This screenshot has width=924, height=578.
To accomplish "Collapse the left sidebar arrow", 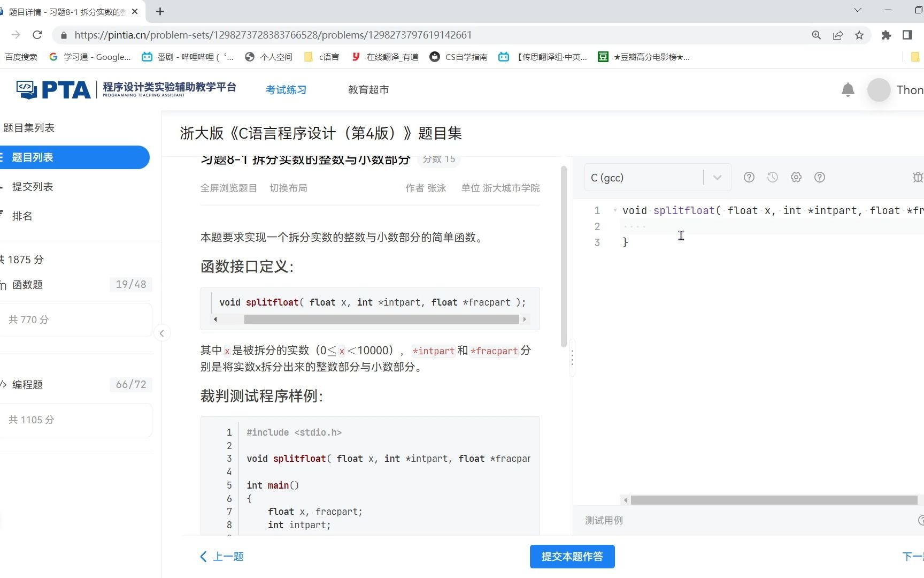I will (x=161, y=333).
